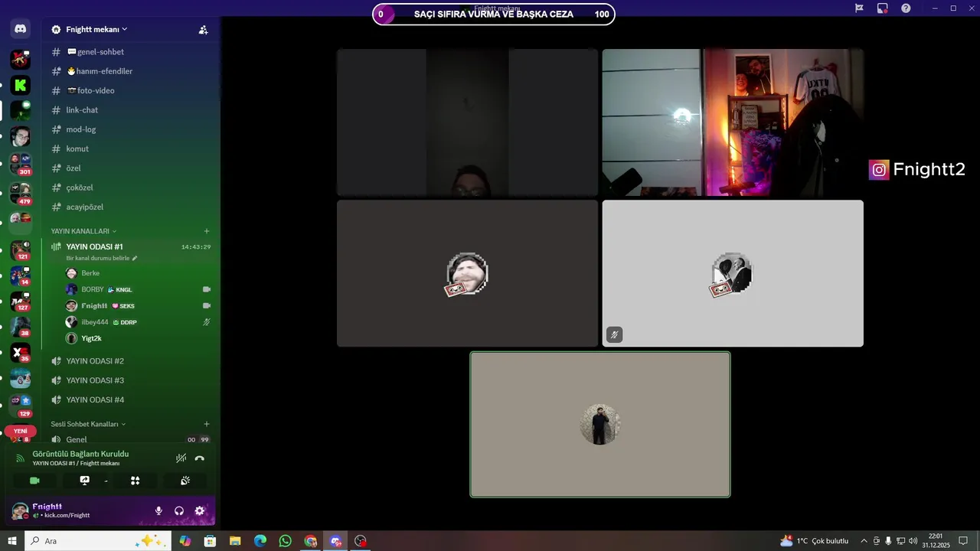Click share screen icon in voice panel

tap(84, 481)
